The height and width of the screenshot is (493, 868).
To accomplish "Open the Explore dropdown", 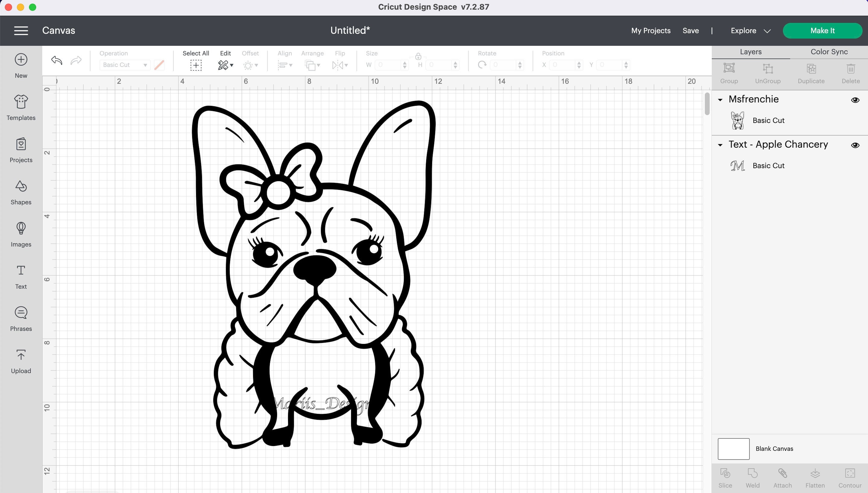I will (750, 30).
